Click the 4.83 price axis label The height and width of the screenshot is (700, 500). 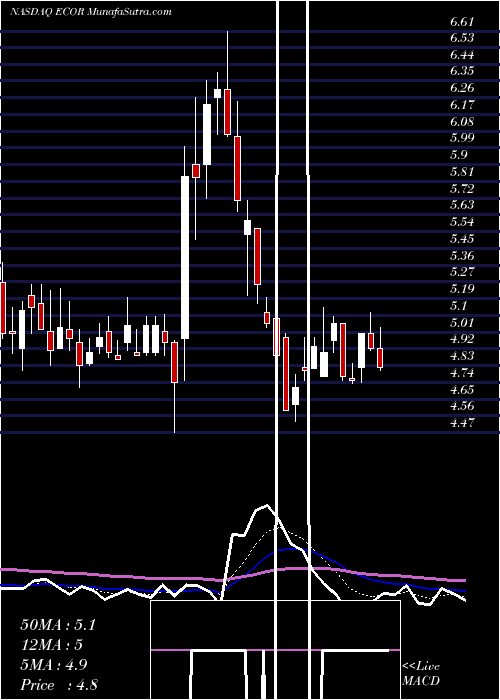tap(462, 356)
